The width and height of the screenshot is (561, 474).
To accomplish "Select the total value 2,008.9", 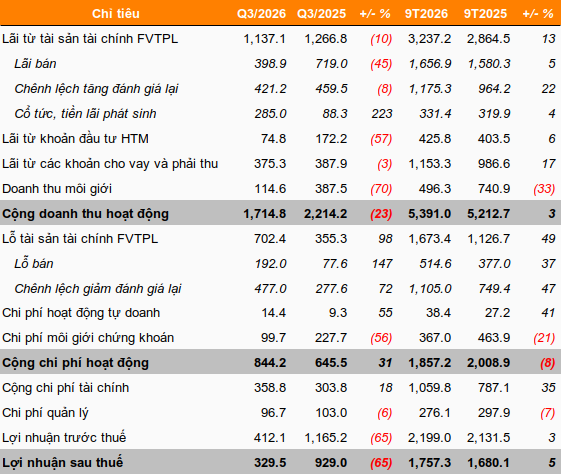I will tap(488, 363).
